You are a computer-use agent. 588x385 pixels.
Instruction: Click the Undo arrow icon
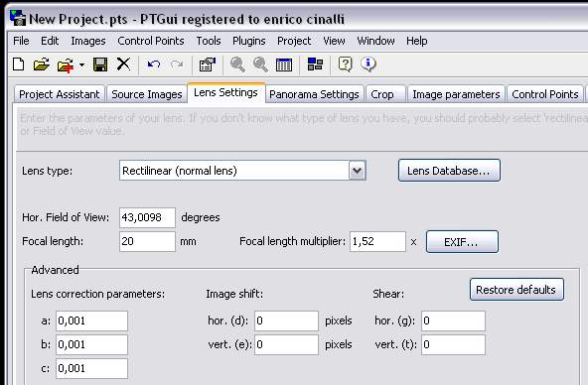[x=154, y=64]
